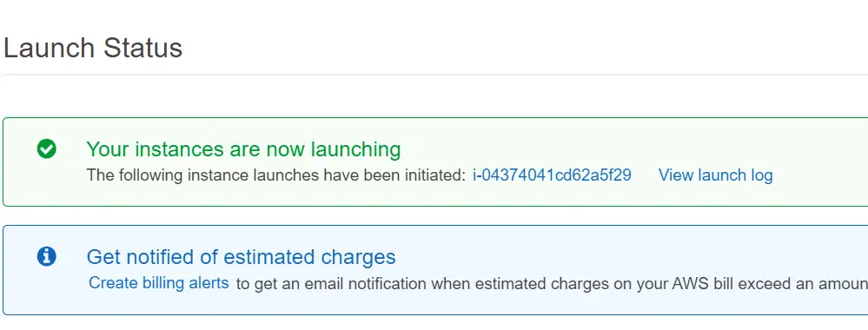The width and height of the screenshot is (868, 330).
Task: Click the word 'Status' in page title
Action: 142,48
